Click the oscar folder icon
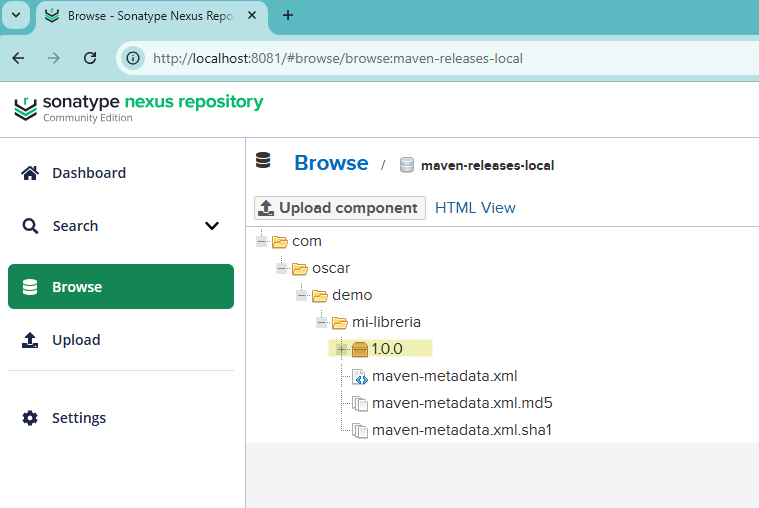Image resolution: width=759 pixels, height=508 pixels. [x=300, y=268]
